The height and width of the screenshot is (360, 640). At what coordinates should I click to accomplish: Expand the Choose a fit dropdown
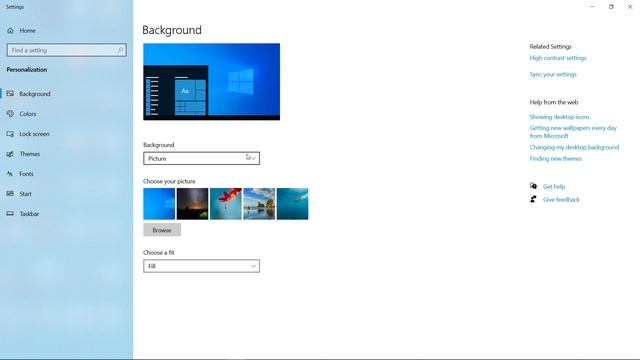click(201, 266)
